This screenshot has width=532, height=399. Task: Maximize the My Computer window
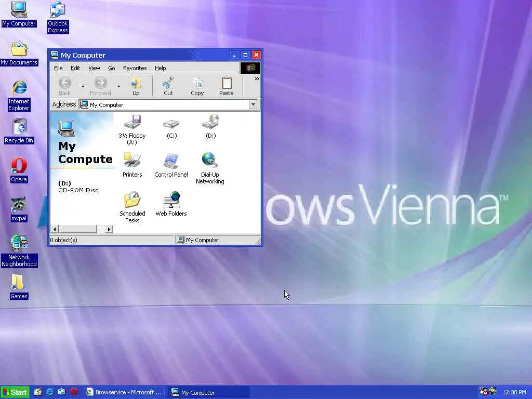(245, 55)
